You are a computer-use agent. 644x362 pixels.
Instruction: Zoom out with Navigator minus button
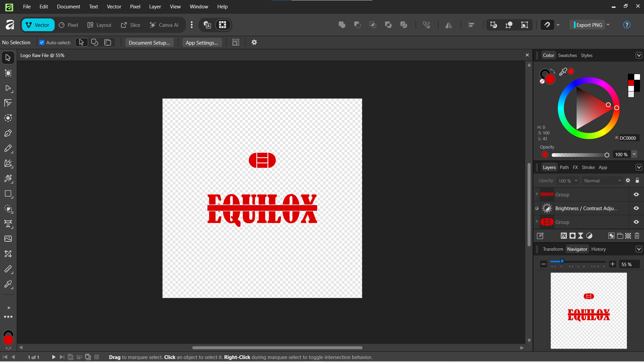pyautogui.click(x=543, y=264)
